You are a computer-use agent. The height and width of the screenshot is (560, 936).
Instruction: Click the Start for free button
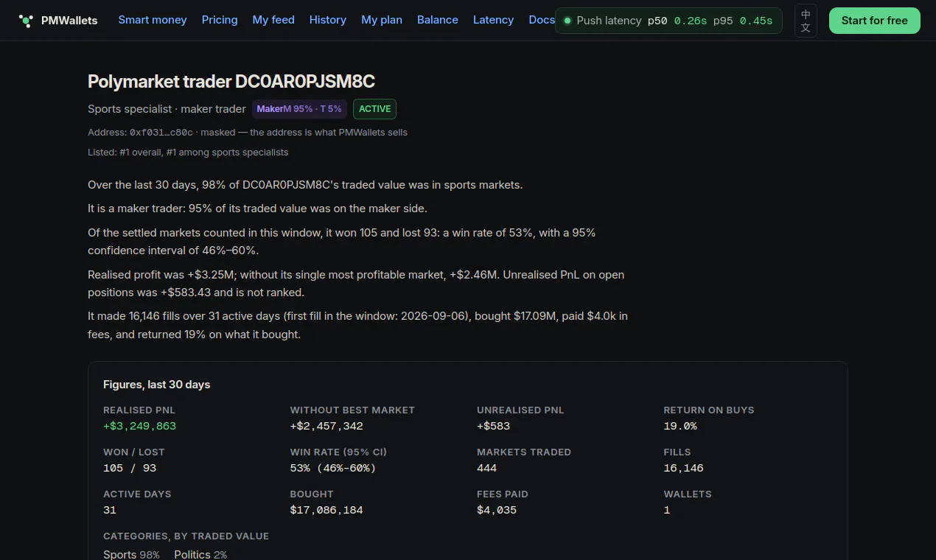tap(874, 21)
